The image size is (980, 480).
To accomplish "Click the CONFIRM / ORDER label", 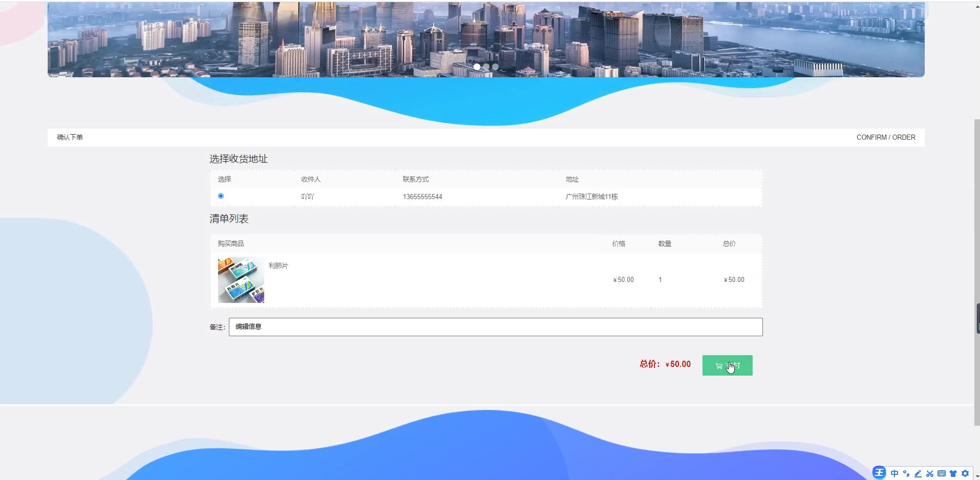I will pos(886,137).
